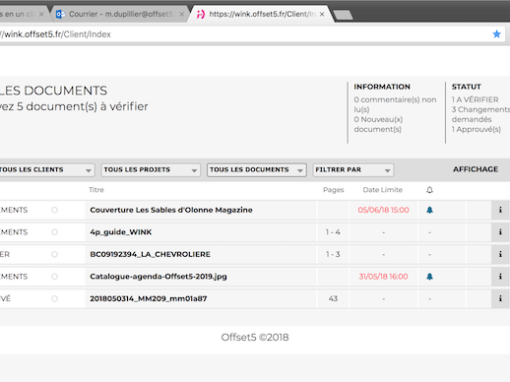This screenshot has height=382, width=510.
Task: Click the deadline 31/05/18 16:00
Action: pyautogui.click(x=383, y=276)
